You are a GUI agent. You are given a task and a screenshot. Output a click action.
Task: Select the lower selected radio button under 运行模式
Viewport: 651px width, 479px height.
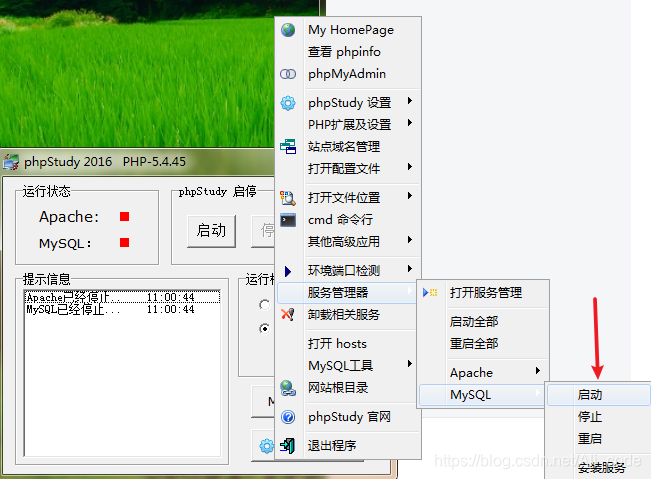point(264,329)
